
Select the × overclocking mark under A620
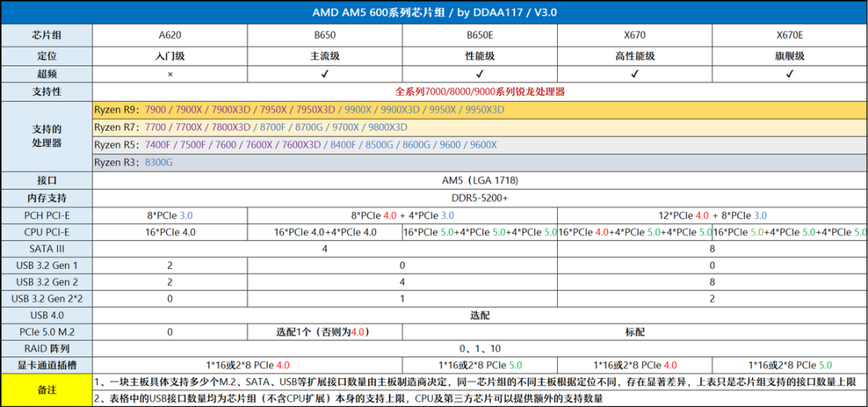(170, 74)
